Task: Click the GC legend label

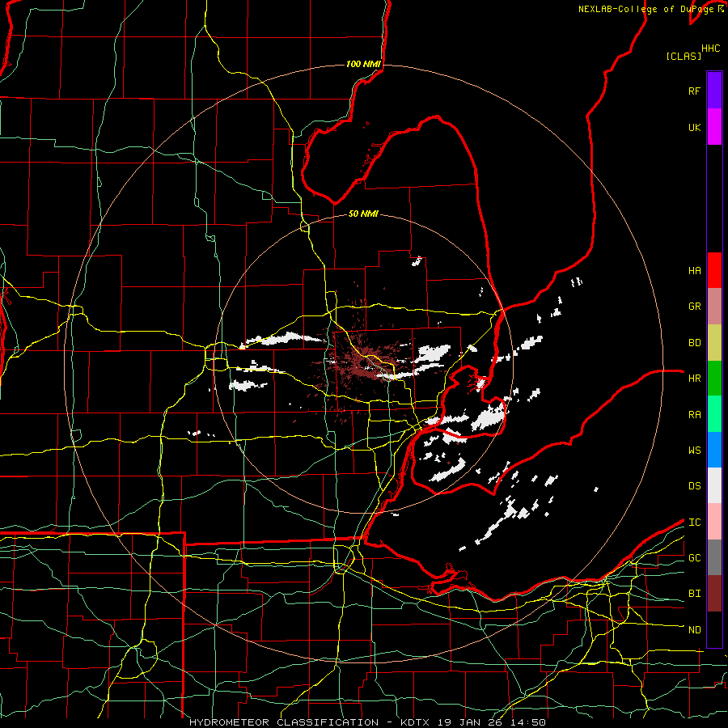Action: 695,558
